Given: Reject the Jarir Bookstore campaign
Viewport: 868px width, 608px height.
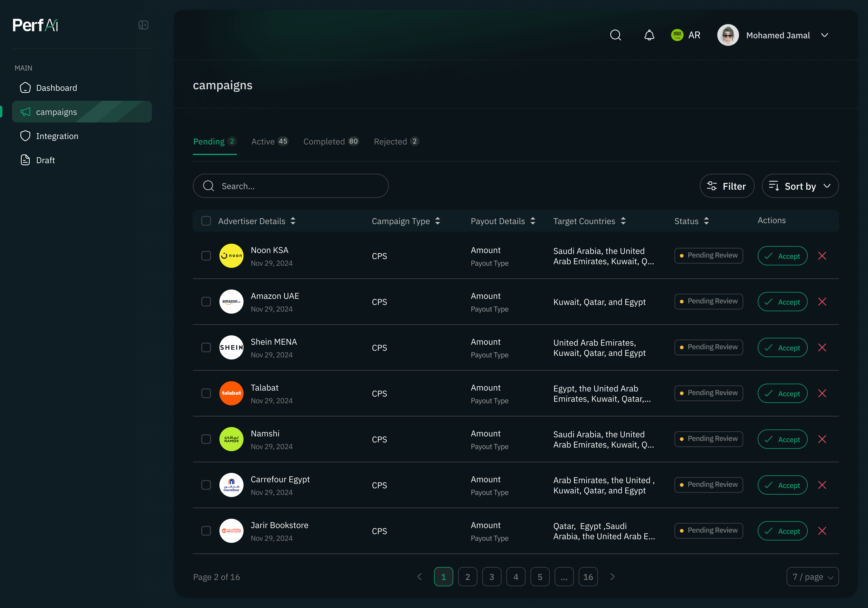Looking at the screenshot, I should click(822, 531).
